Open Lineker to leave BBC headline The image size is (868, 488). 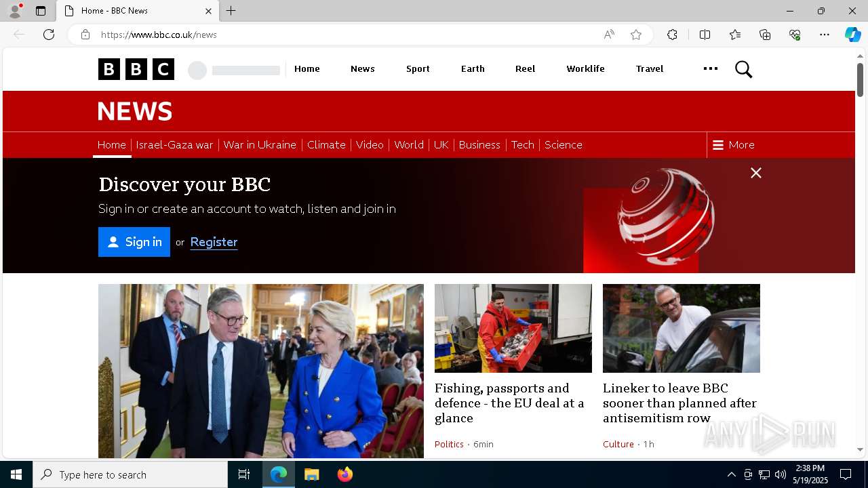[x=679, y=403]
